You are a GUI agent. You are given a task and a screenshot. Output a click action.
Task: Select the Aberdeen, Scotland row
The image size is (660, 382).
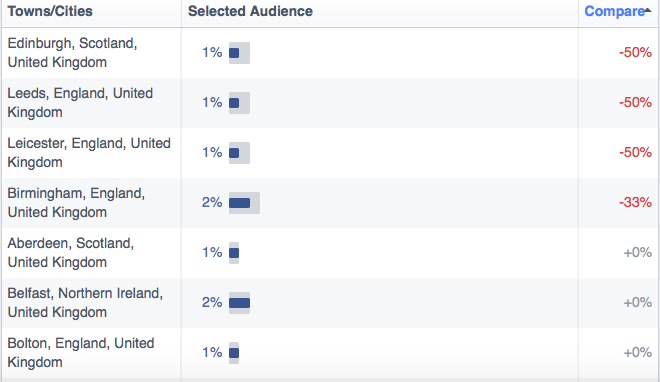click(x=330, y=253)
